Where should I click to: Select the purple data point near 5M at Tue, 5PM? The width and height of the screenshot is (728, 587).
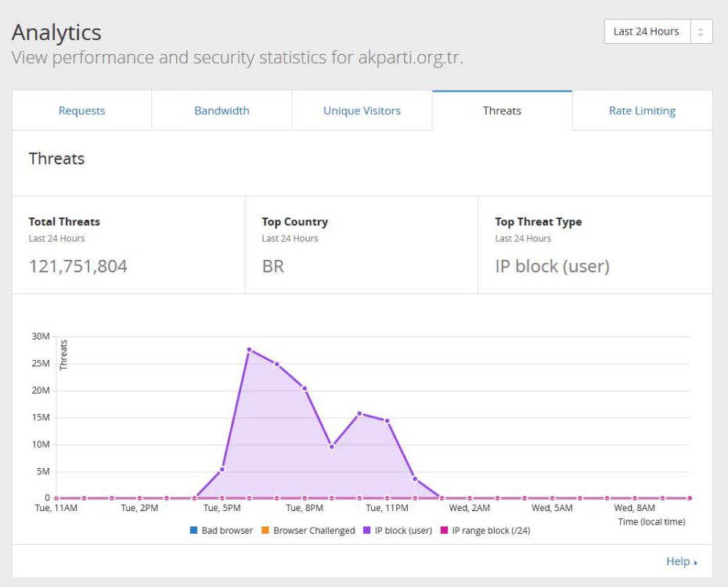222,470
